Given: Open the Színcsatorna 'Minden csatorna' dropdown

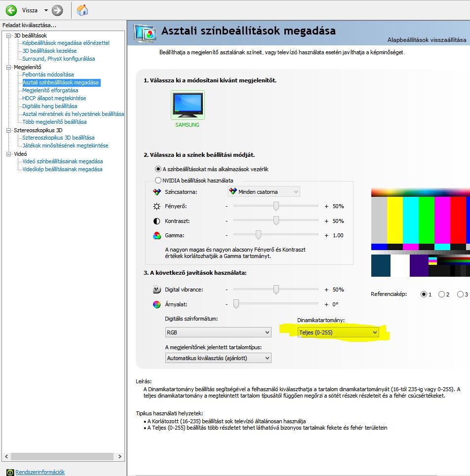Looking at the screenshot, I should click(264, 191).
